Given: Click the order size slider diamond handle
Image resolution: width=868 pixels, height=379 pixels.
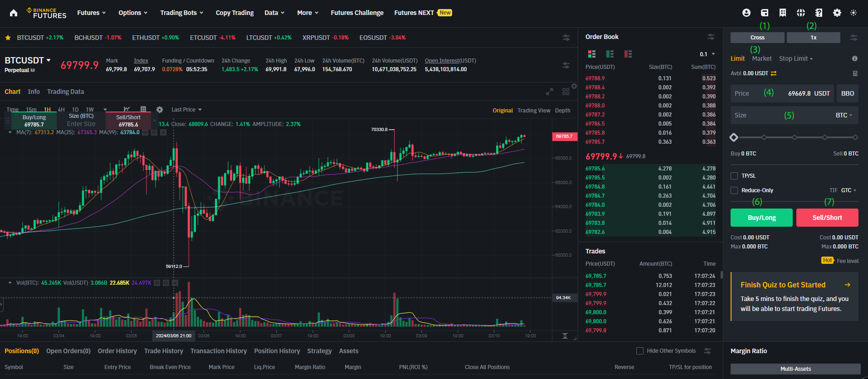Looking at the screenshot, I should 734,137.
